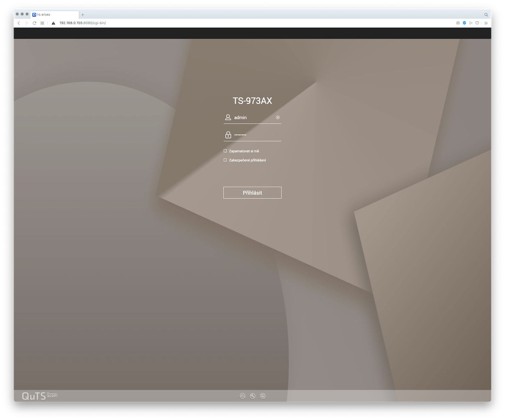The image size is (505, 420).
Task: Open a new tab with the plus button
Action: [x=82, y=14]
